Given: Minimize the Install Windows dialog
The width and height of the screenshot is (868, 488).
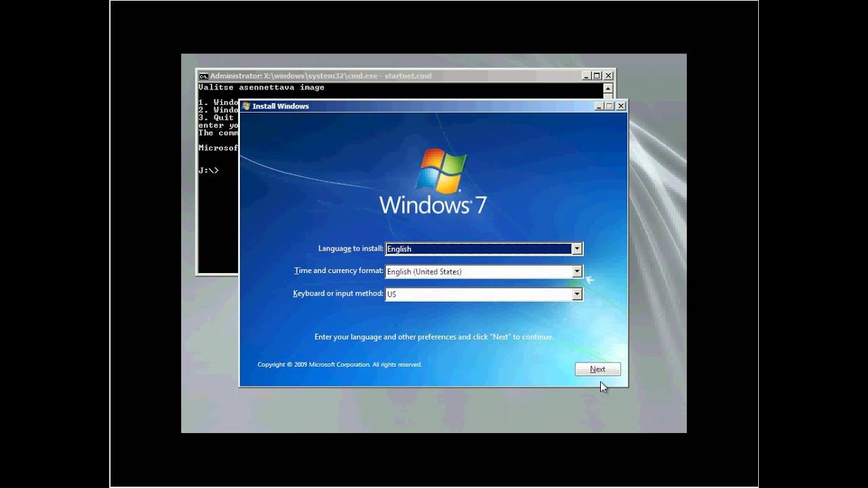Looking at the screenshot, I should [599, 106].
